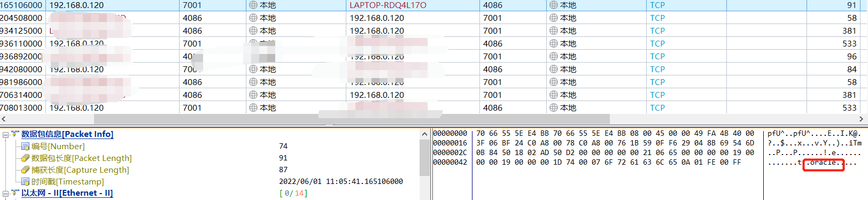Screen dimensions: 868x200
Task: Click the Timestamp field icon
Action: pyautogui.click(x=25, y=181)
